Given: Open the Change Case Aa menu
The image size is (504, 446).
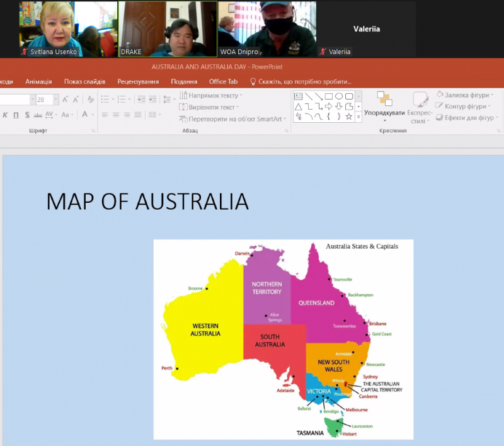Looking at the screenshot, I should (x=67, y=115).
